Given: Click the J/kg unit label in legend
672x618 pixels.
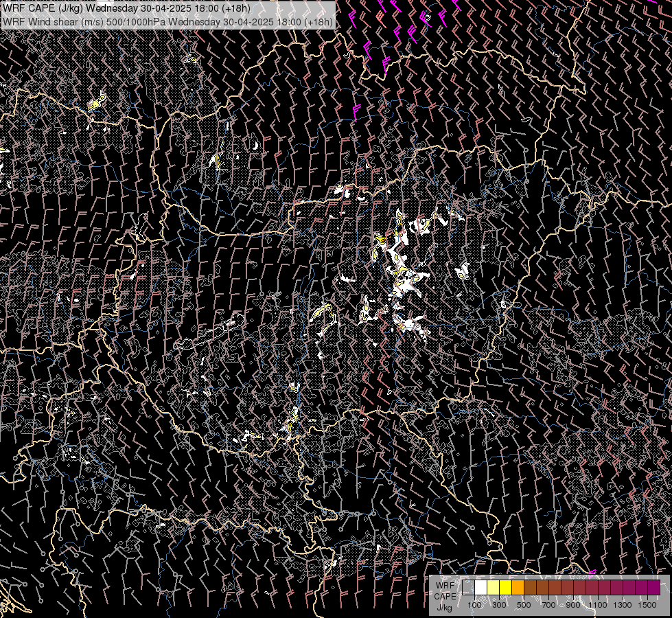Looking at the screenshot, I should pos(444,608).
